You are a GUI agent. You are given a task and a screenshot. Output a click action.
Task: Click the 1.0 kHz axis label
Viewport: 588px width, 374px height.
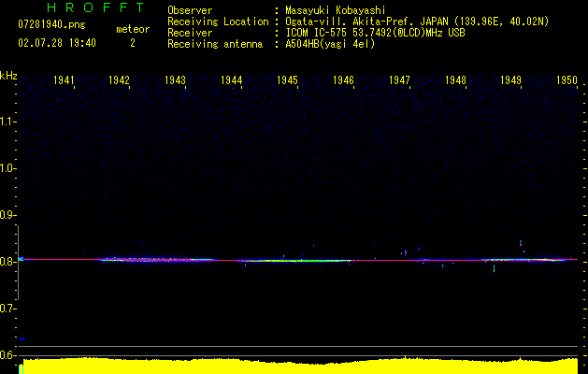(7, 168)
